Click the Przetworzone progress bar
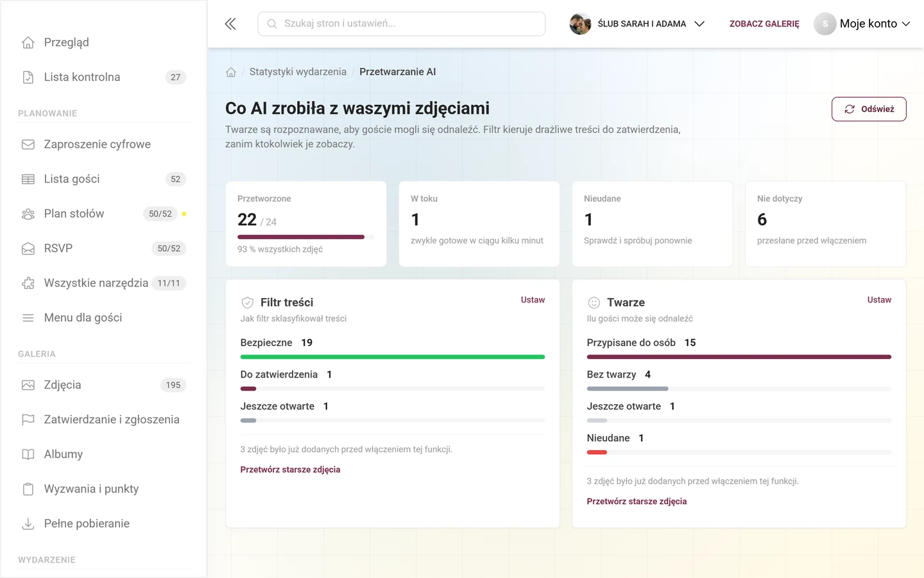The height and width of the screenshot is (578, 924). click(306, 237)
